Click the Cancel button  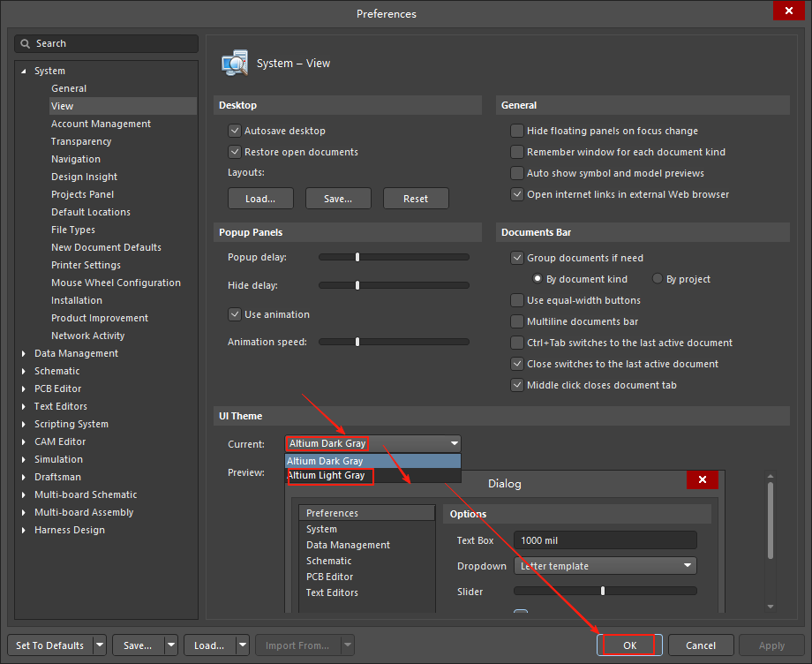[x=701, y=645]
